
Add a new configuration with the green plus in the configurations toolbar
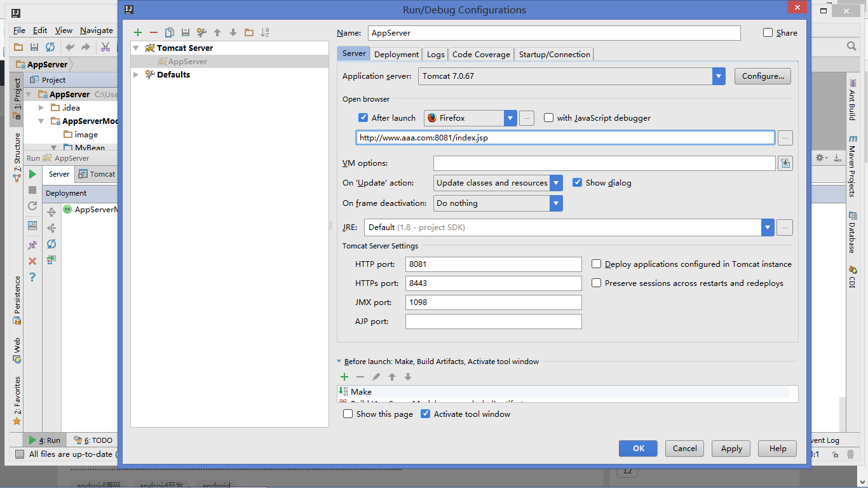pos(138,32)
